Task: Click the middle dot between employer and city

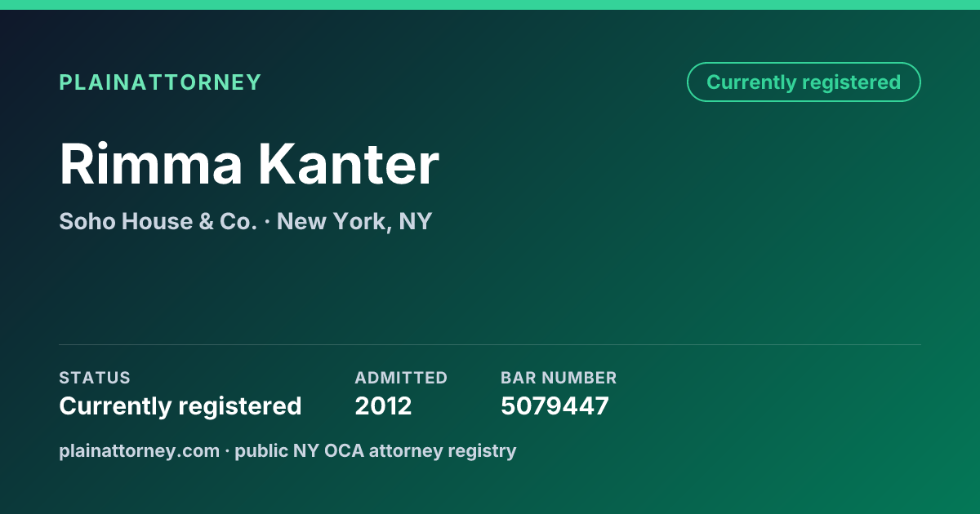Action: 267,222
